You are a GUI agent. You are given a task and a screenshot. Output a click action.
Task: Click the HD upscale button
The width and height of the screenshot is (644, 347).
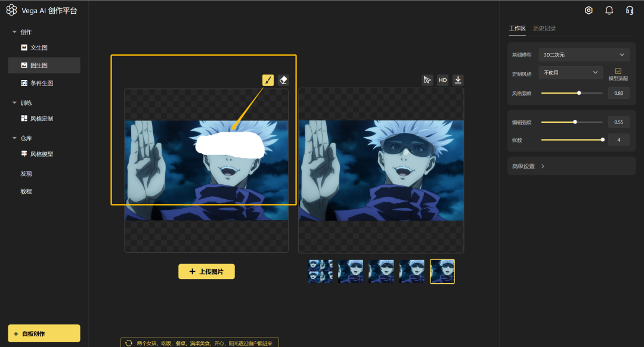click(442, 80)
